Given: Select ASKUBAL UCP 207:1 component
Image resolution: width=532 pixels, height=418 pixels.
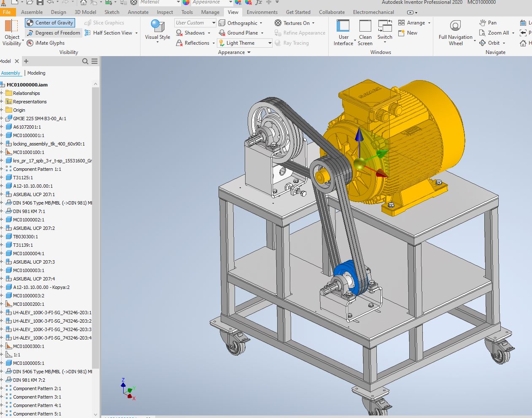Looking at the screenshot, I should click(x=34, y=194).
